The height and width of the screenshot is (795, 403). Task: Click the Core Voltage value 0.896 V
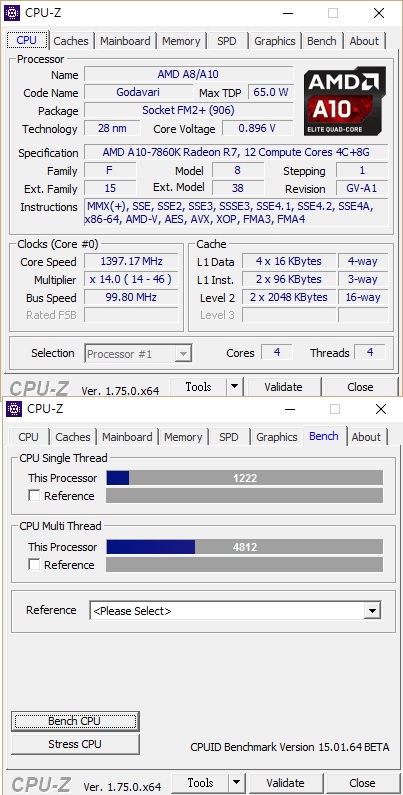(x=258, y=128)
